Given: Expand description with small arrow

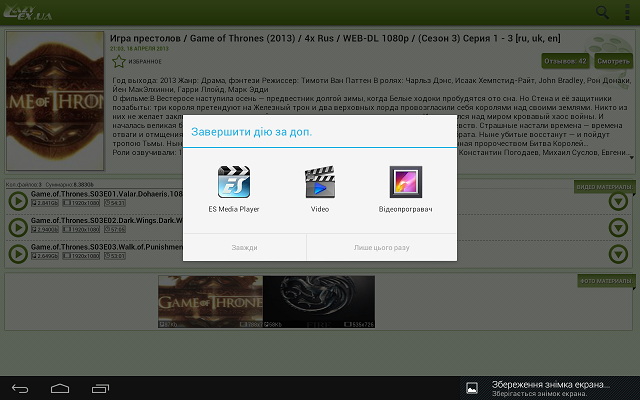Looking at the screenshot, I should (x=631, y=158).
